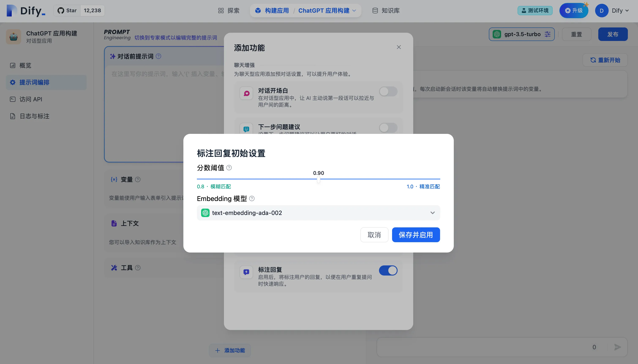This screenshot has height=364, width=638.
Task: Click the send message arrow icon
Action: tap(617, 347)
